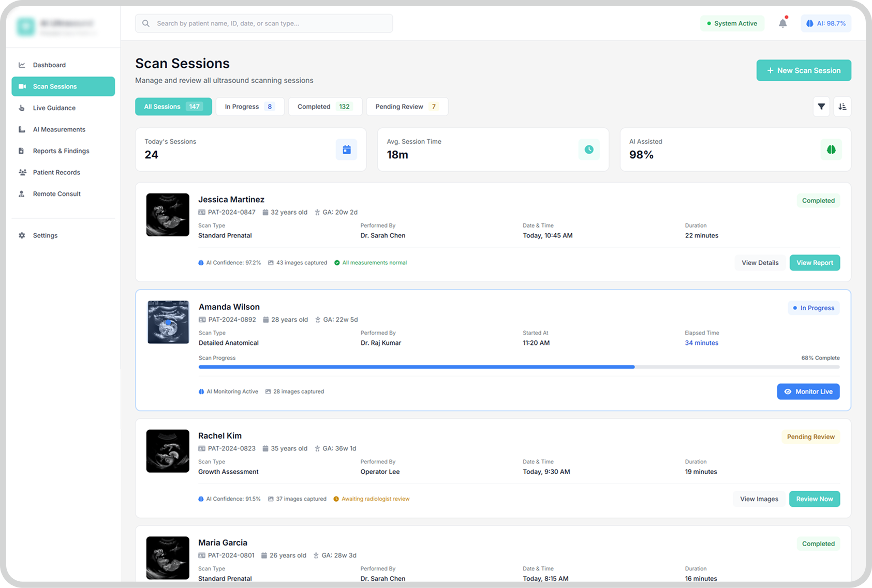The width and height of the screenshot is (872, 588).
Task: Open Rachel Kim's ultrasound thumbnail
Action: [x=168, y=451]
